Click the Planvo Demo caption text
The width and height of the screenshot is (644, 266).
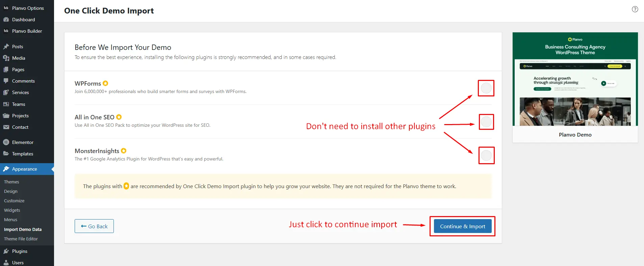click(575, 135)
